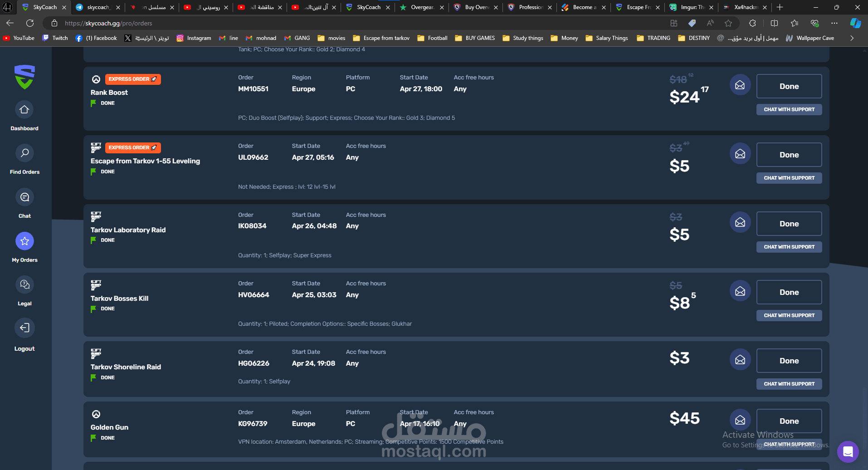
Task: Open the TRADING bookmark folder
Action: (x=653, y=38)
